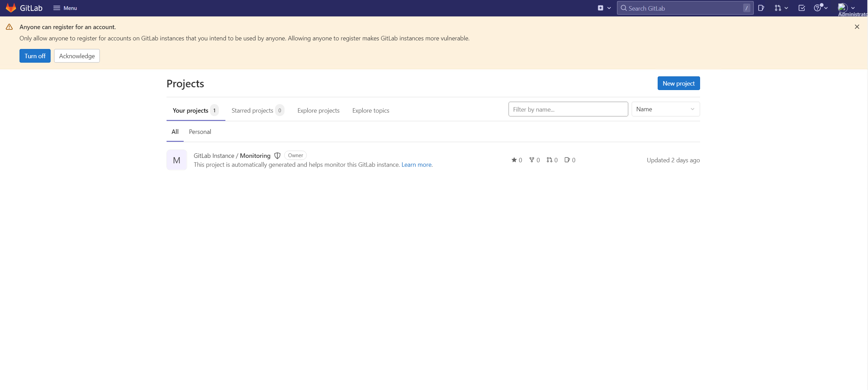Click the issues count on the Monitoring project
The height and width of the screenshot is (390, 868).
(570, 160)
